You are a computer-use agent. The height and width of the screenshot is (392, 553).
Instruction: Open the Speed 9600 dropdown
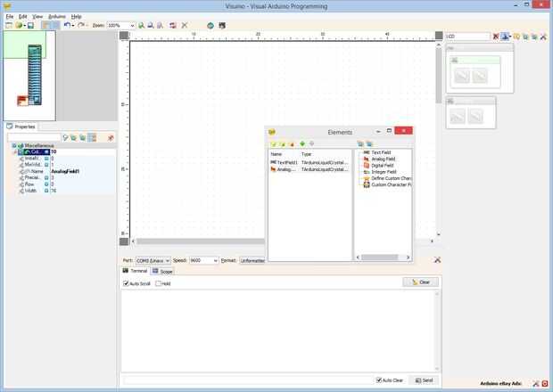[x=215, y=261]
